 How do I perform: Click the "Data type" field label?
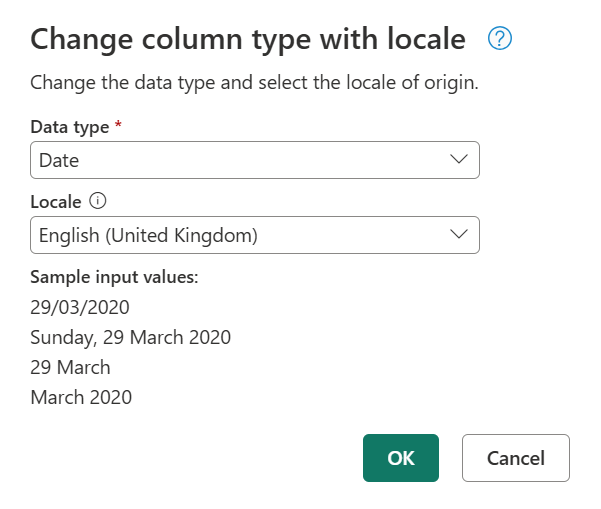tap(69, 126)
